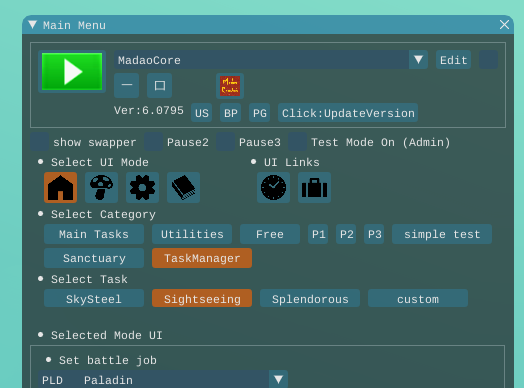This screenshot has width=524, height=388.
Task: Click the Select UI Mode heading
Action: (100, 162)
